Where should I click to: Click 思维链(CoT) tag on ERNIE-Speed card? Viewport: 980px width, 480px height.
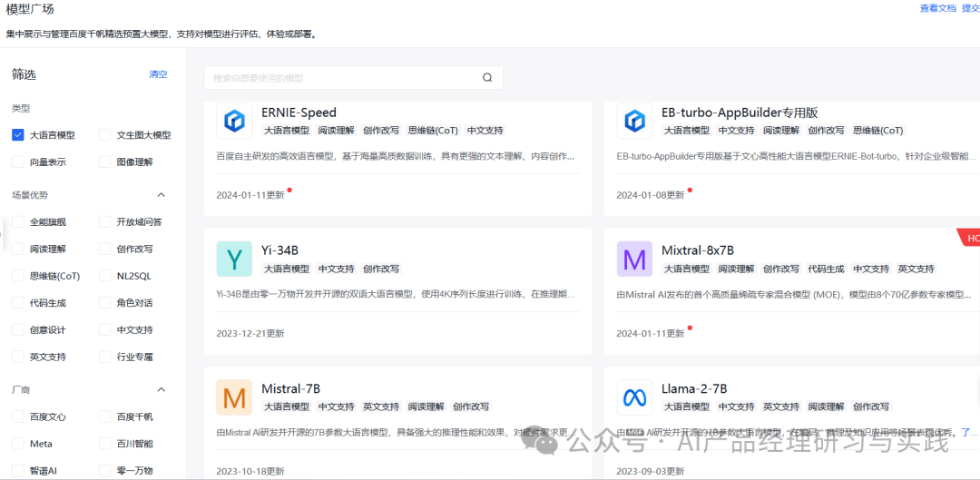(x=433, y=131)
